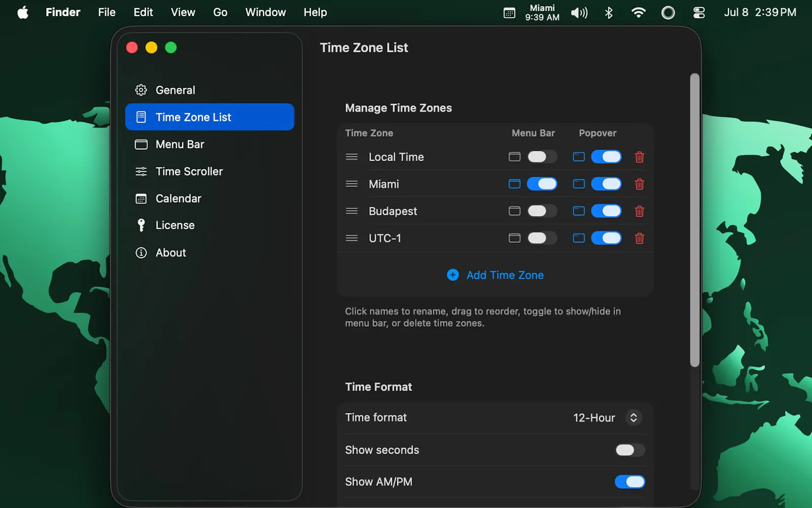Viewport: 812px width, 508px height.
Task: Turn off Budapest popover toggle
Action: coord(606,211)
